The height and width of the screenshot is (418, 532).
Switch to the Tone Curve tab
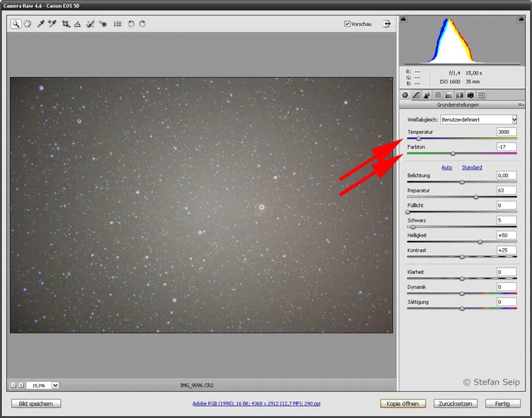pyautogui.click(x=416, y=95)
